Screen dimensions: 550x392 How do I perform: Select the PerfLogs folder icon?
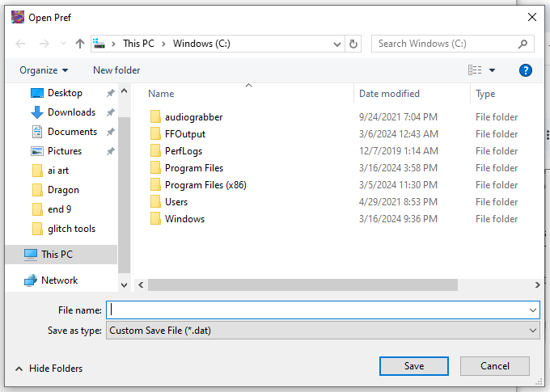tap(155, 151)
